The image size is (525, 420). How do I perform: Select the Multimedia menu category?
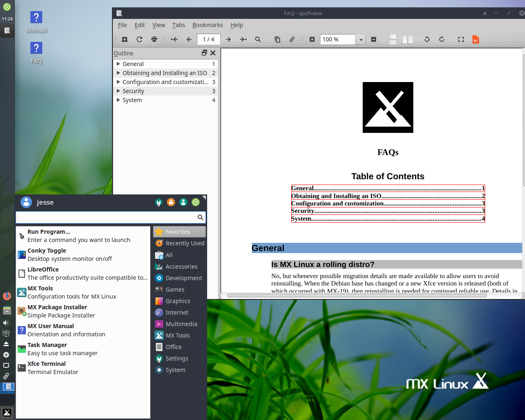click(x=180, y=324)
